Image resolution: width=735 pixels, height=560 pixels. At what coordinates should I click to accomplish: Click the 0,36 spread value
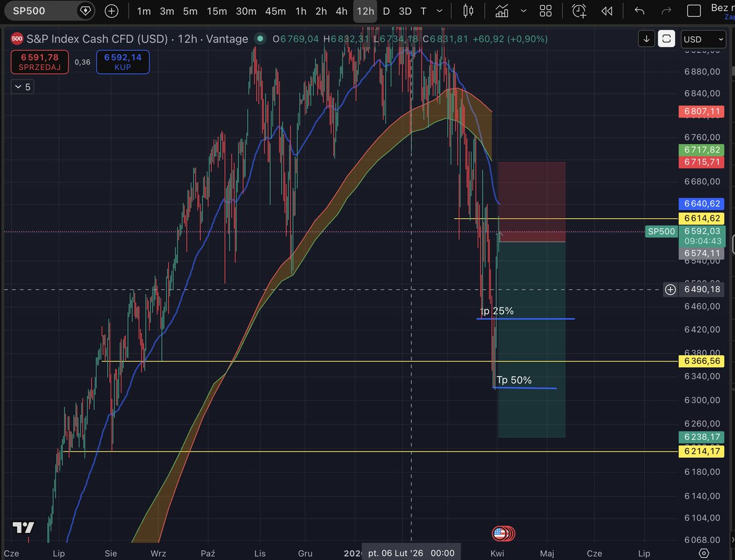tap(81, 62)
